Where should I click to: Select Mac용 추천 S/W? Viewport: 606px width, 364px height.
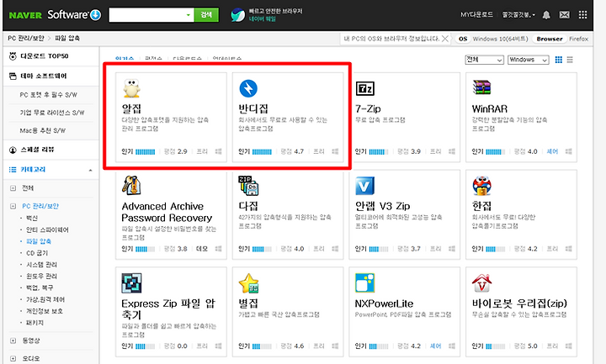[x=43, y=130]
